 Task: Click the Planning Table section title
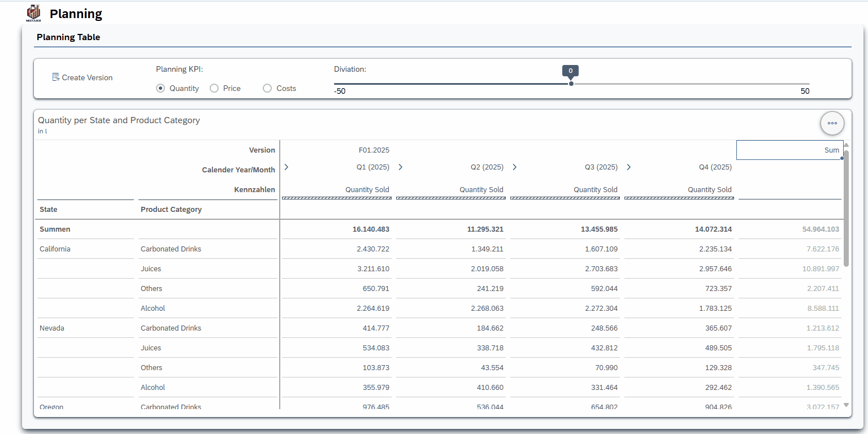coord(68,37)
